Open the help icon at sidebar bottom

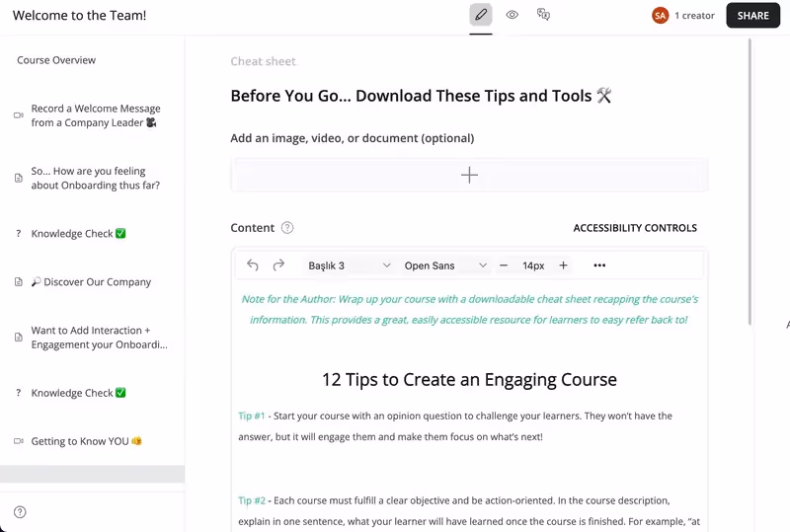pyautogui.click(x=20, y=512)
